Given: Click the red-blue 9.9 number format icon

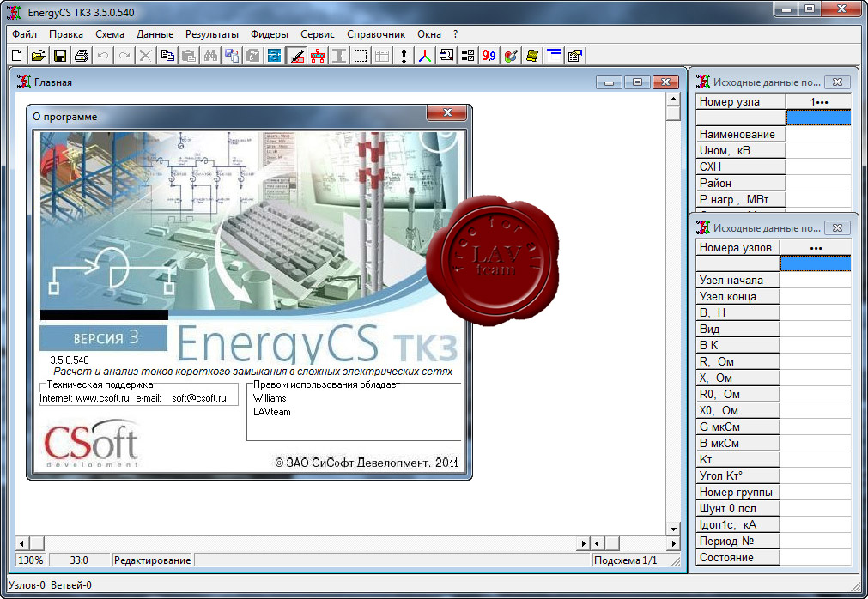Looking at the screenshot, I should [489, 55].
